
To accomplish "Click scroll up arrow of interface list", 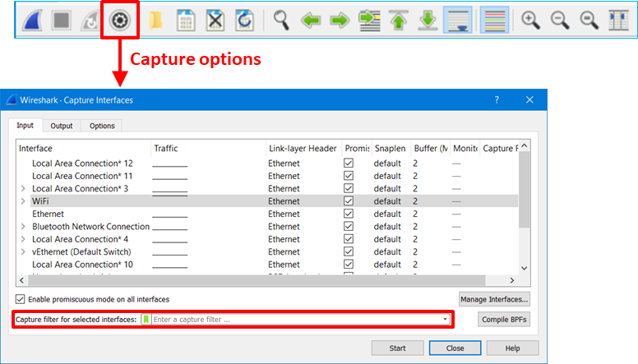I will 524,145.
